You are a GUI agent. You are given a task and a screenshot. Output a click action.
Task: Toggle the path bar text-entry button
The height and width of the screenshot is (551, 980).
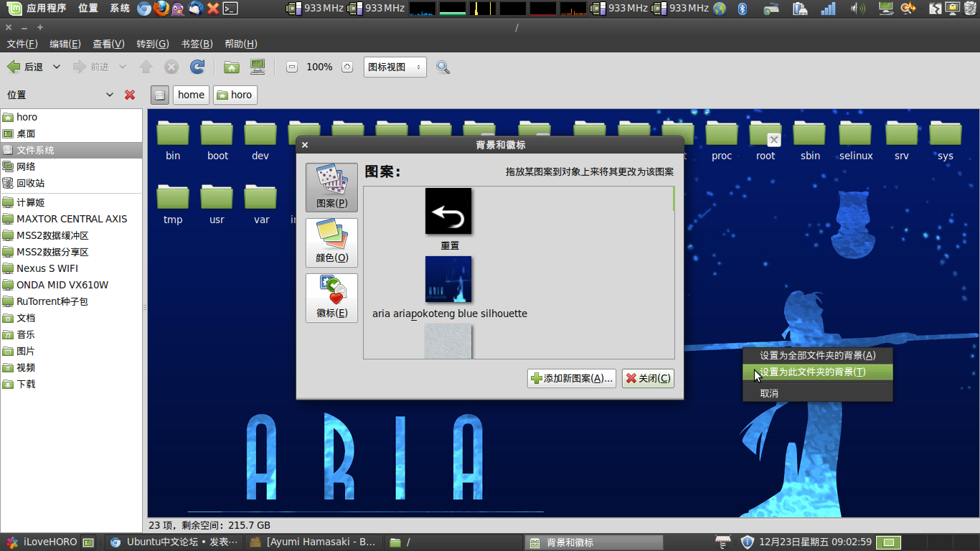pyautogui.click(x=160, y=95)
